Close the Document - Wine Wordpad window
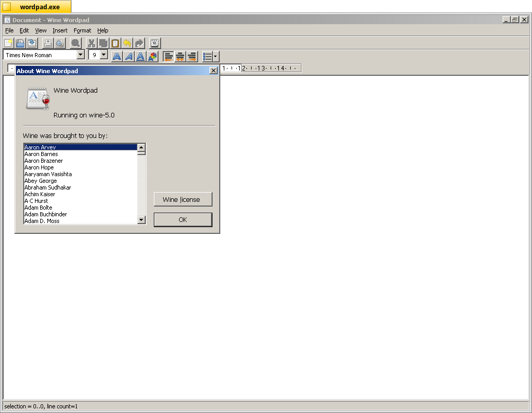Screen dimensions: 532x413 point(524,20)
